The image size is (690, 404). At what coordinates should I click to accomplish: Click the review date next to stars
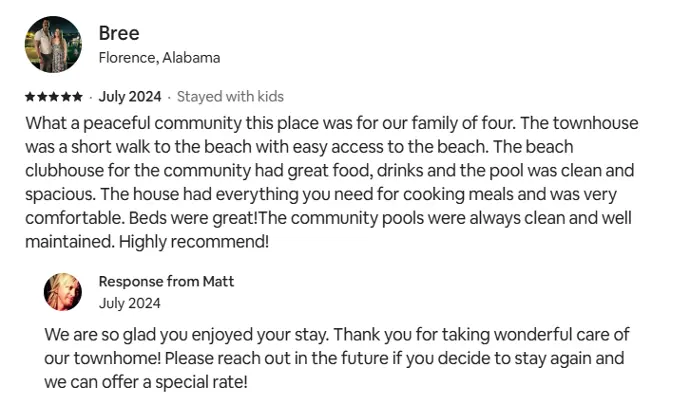(130, 96)
